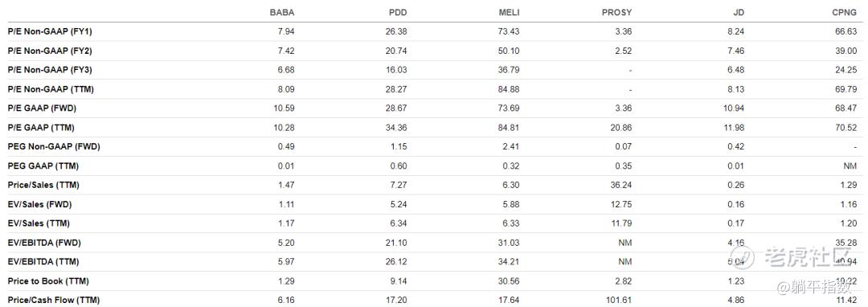Image resolution: width=868 pixels, height=307 pixels.
Task: Select PDD's 7.27 Price/Sales value
Action: click(399, 186)
